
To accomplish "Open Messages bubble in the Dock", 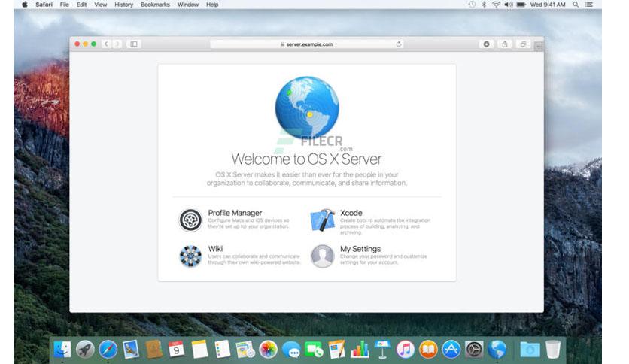I will click(x=291, y=350).
